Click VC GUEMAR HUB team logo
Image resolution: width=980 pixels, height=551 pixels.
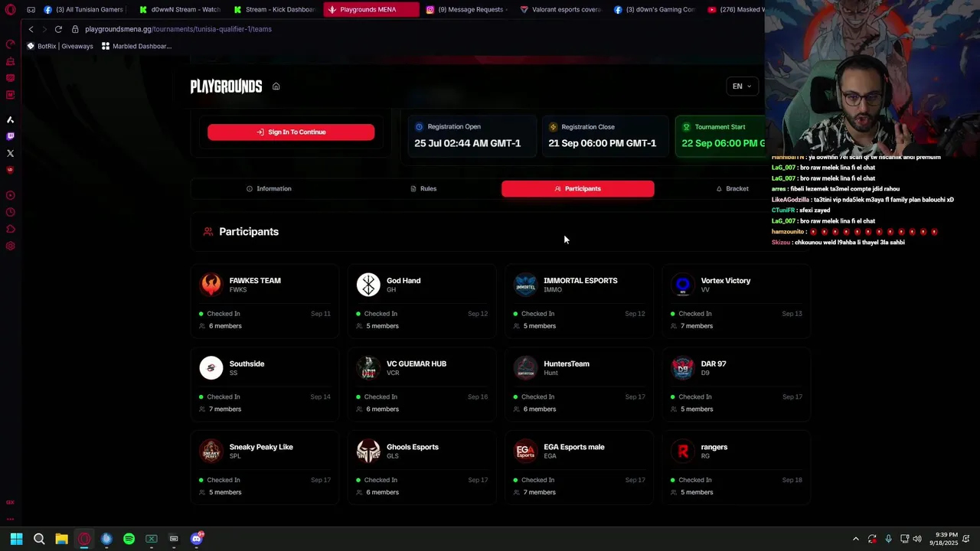click(x=368, y=368)
